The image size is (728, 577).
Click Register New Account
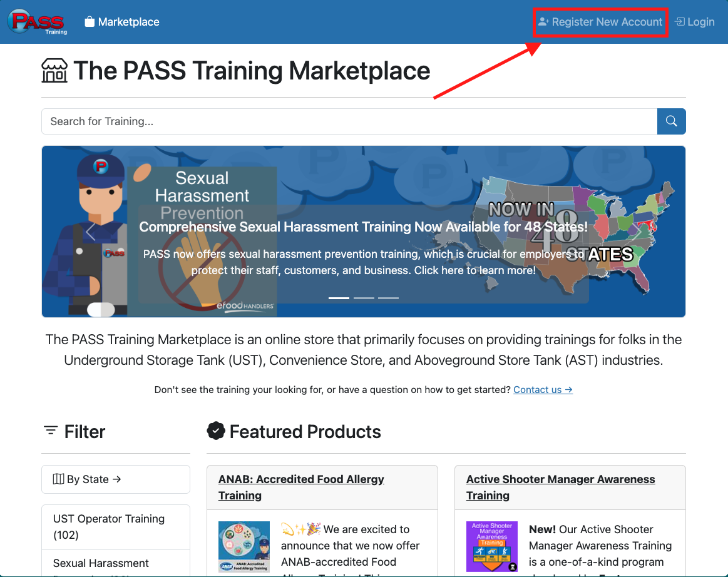click(600, 22)
